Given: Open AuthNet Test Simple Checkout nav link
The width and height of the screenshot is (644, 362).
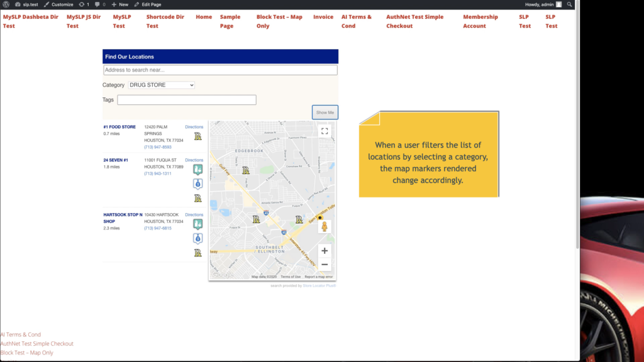Looking at the screenshot, I should (415, 21).
